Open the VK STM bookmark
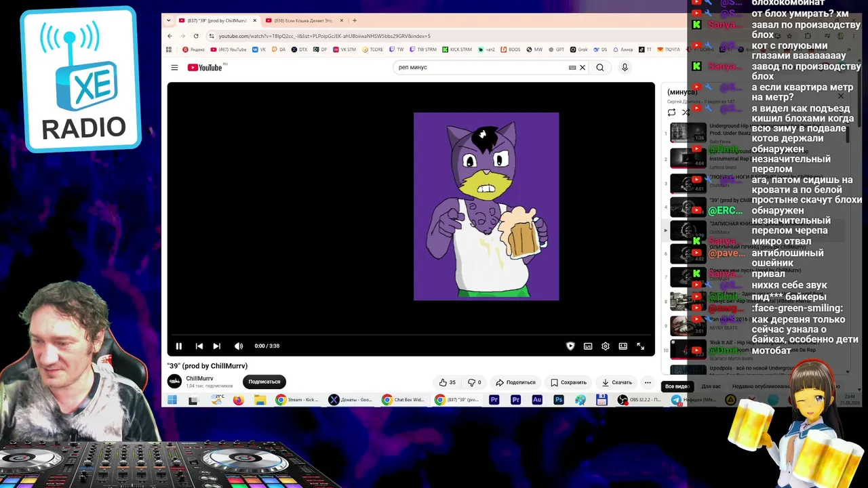The width and height of the screenshot is (868, 488). click(x=344, y=49)
